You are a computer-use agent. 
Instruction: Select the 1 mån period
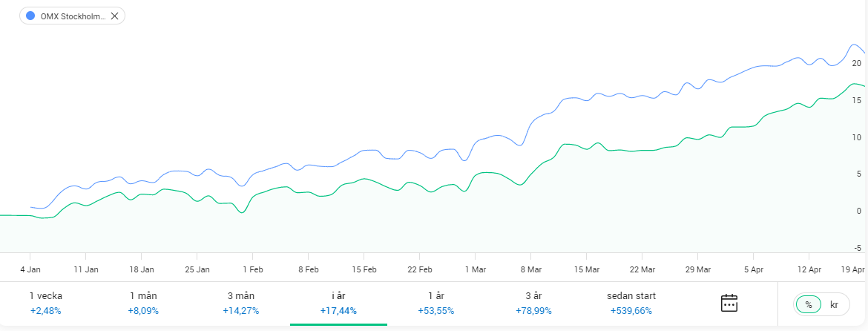click(x=143, y=303)
